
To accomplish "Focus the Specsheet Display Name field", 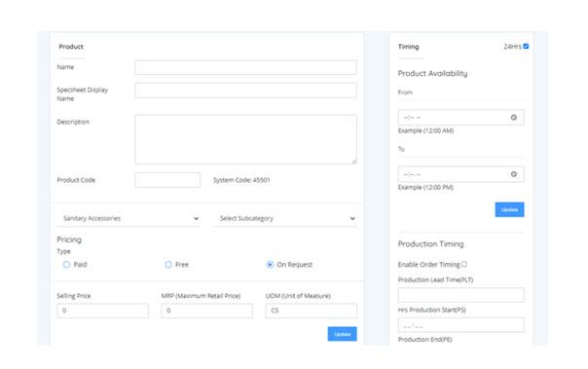I will click(245, 91).
